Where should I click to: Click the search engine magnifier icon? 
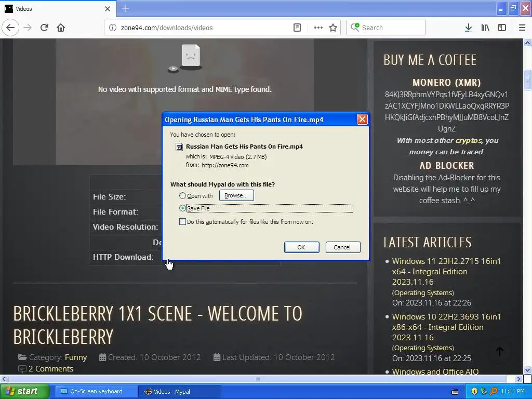(355, 27)
